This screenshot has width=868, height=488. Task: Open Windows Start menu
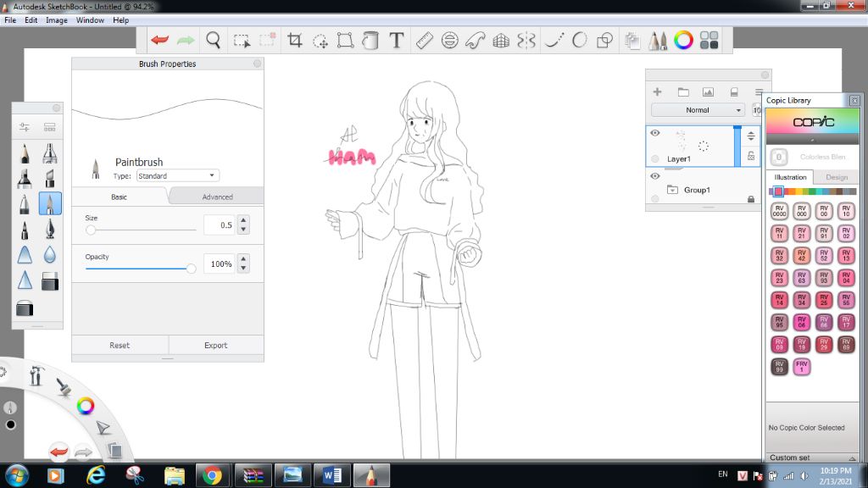17,475
